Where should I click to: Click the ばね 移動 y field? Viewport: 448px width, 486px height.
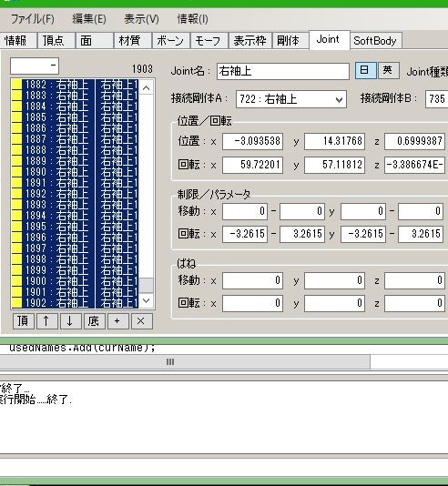(334, 280)
